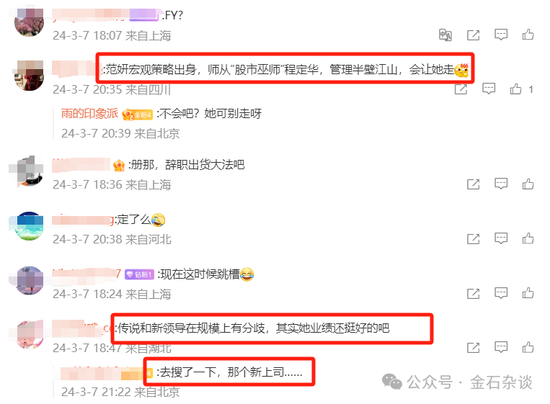Like the 辞职出货大法 comment

[528, 184]
